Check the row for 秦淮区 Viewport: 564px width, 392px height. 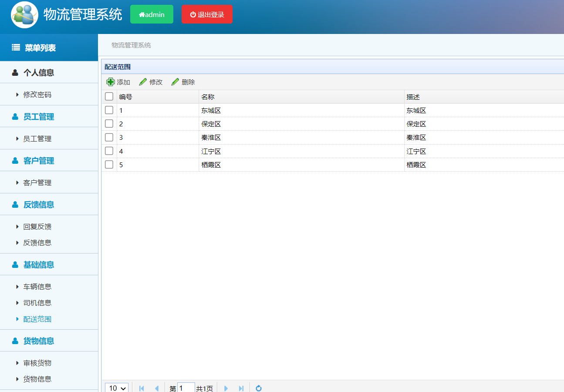tap(109, 137)
